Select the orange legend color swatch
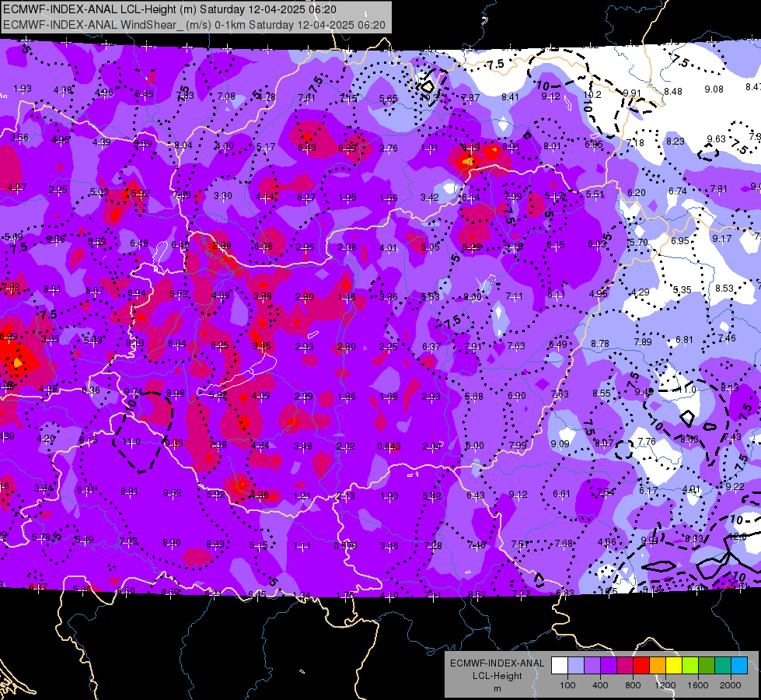Viewport: 761px width, 700px height. tap(658, 666)
